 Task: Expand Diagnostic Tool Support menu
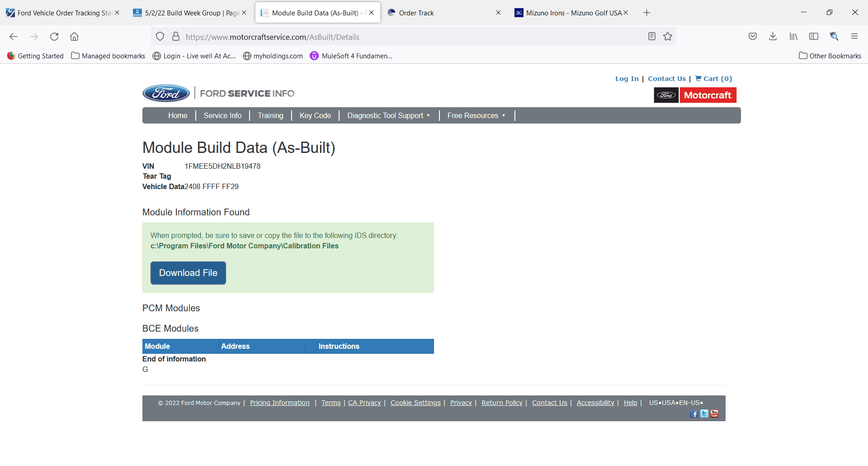point(388,116)
